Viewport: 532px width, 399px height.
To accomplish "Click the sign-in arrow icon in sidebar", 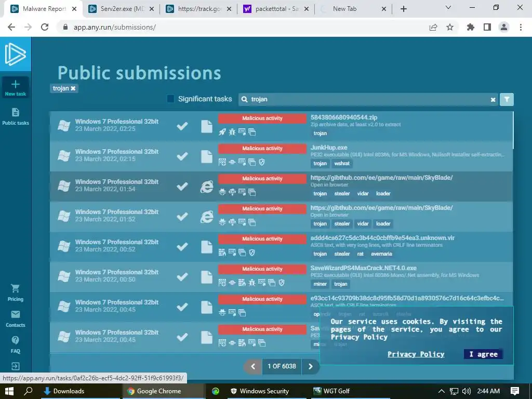I will [x=15, y=366].
